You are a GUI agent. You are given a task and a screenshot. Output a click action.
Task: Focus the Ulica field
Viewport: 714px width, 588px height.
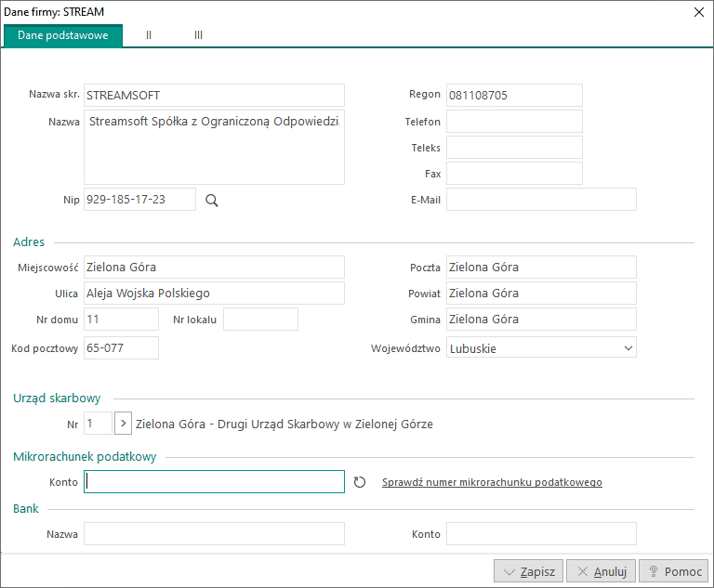click(x=214, y=294)
